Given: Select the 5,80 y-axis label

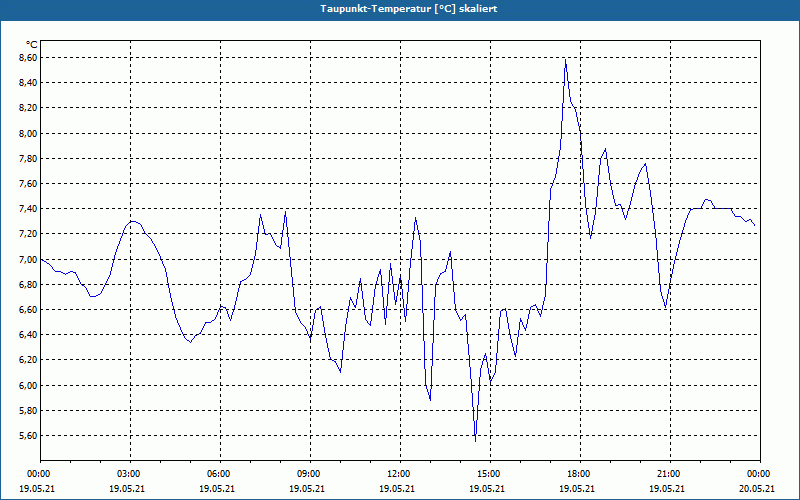Looking at the screenshot, I should click(29, 411).
